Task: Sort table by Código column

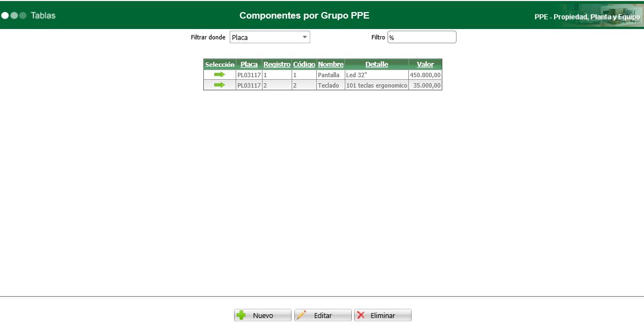Action: (304, 65)
